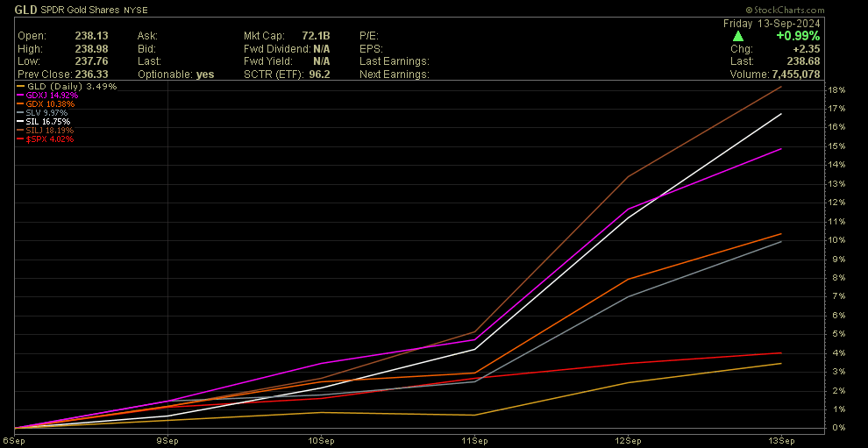Select the SIL 16.75% legend entry

[x=44, y=122]
